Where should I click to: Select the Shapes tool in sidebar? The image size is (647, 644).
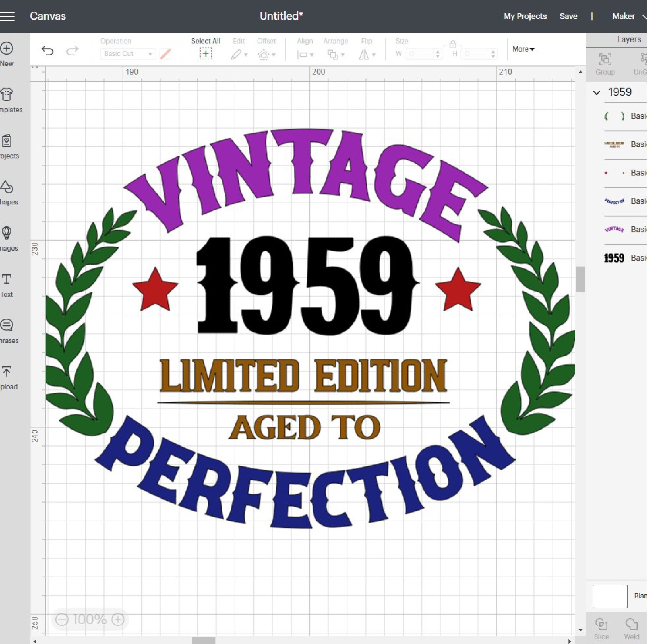coord(7,189)
